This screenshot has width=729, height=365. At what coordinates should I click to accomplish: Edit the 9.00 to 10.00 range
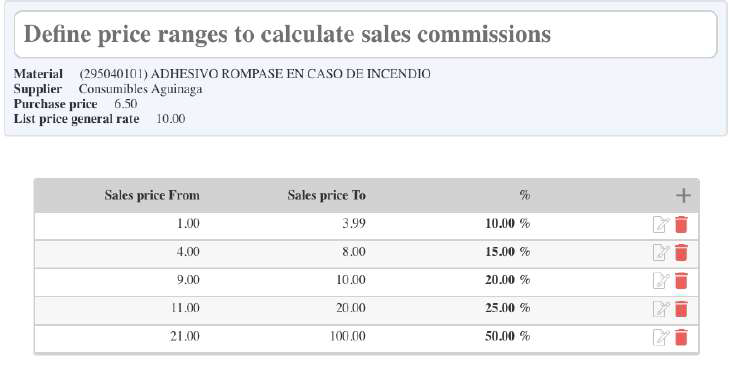click(x=661, y=281)
